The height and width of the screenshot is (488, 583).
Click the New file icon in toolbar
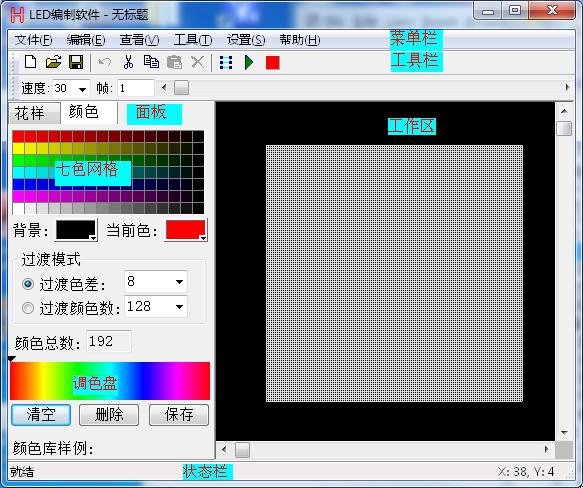coord(30,62)
